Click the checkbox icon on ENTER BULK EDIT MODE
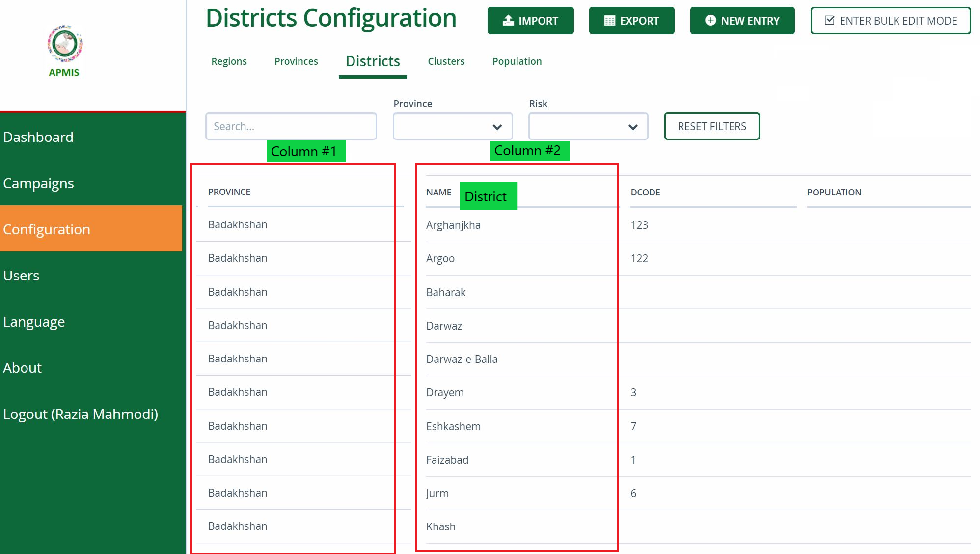This screenshot has height=554, width=980. click(829, 20)
